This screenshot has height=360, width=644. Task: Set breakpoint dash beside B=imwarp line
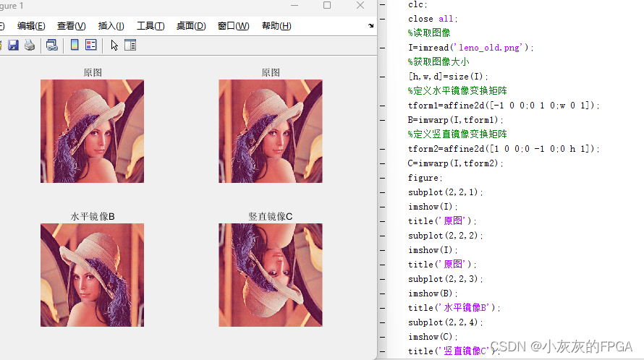[382, 120]
